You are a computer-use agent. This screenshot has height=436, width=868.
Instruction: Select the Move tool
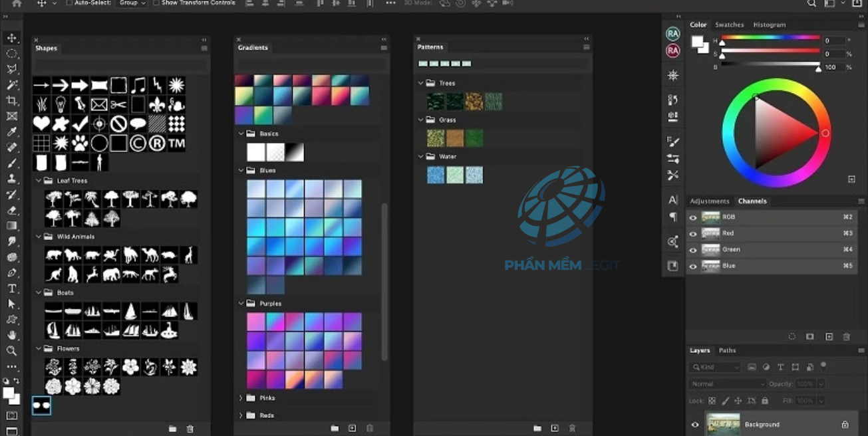click(x=12, y=38)
